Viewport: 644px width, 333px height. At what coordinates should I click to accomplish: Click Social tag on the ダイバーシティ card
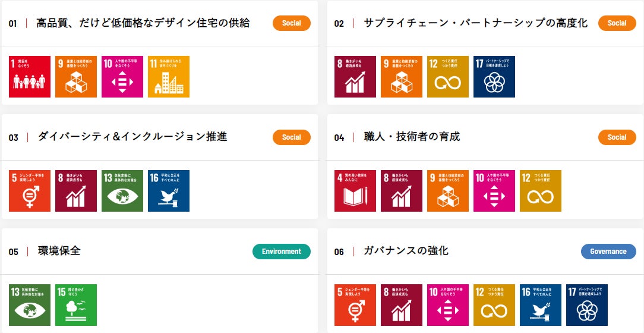[292, 137]
